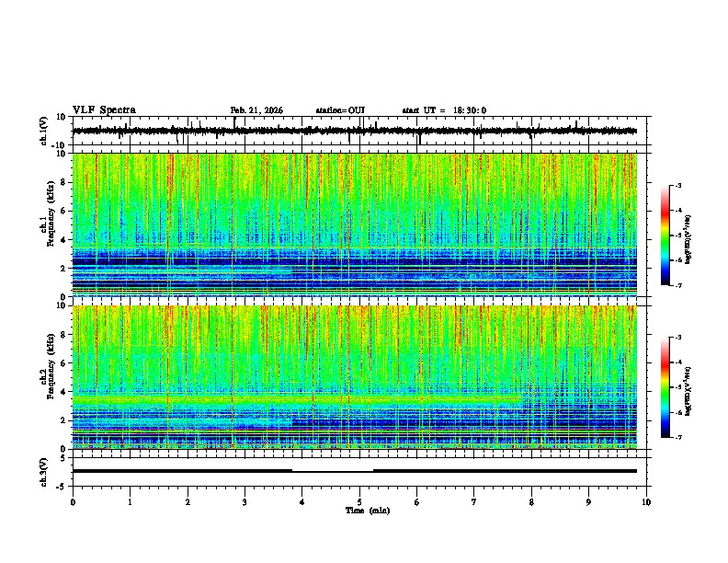Click the "4" tick on the time axis
The width and height of the screenshot is (728, 563).
point(302,502)
